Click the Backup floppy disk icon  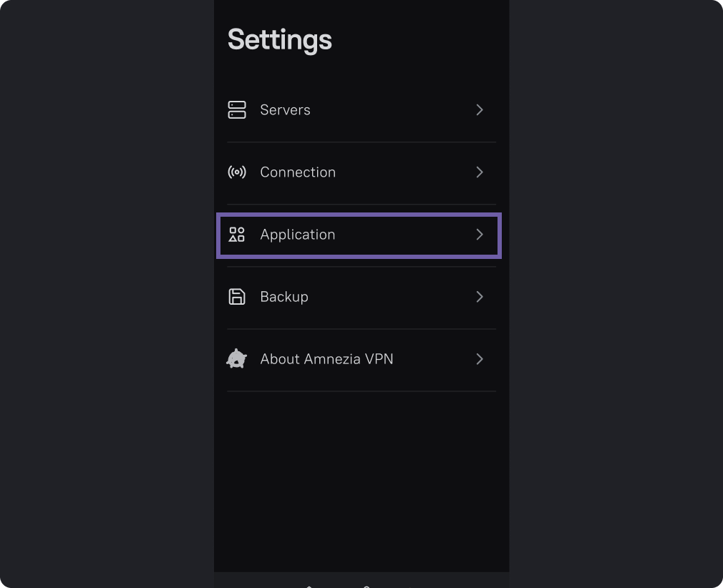[x=237, y=297]
